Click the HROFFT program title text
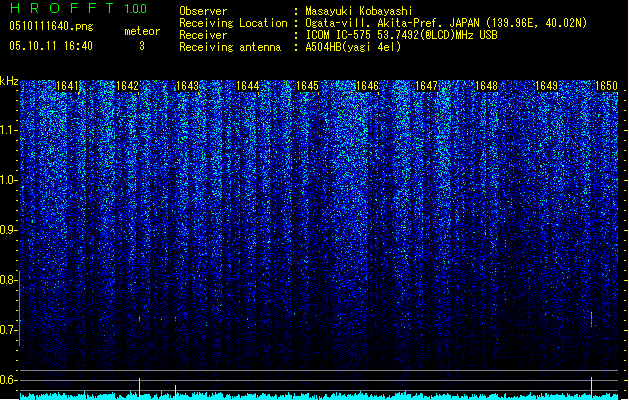 [62, 8]
